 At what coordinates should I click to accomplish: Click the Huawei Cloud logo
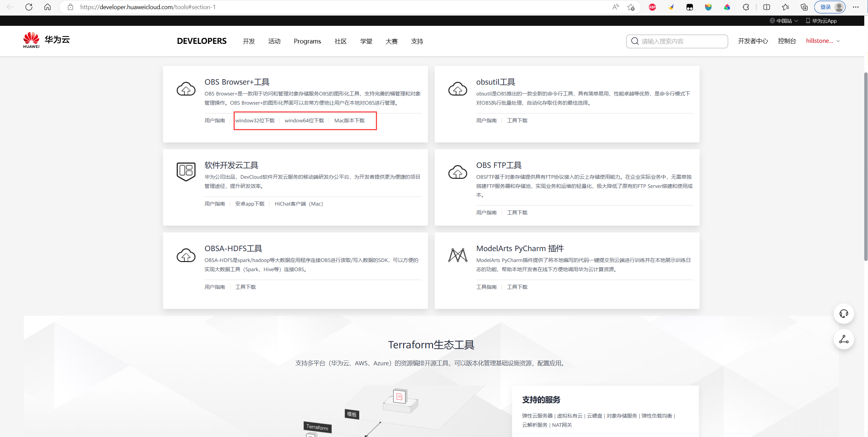47,40
